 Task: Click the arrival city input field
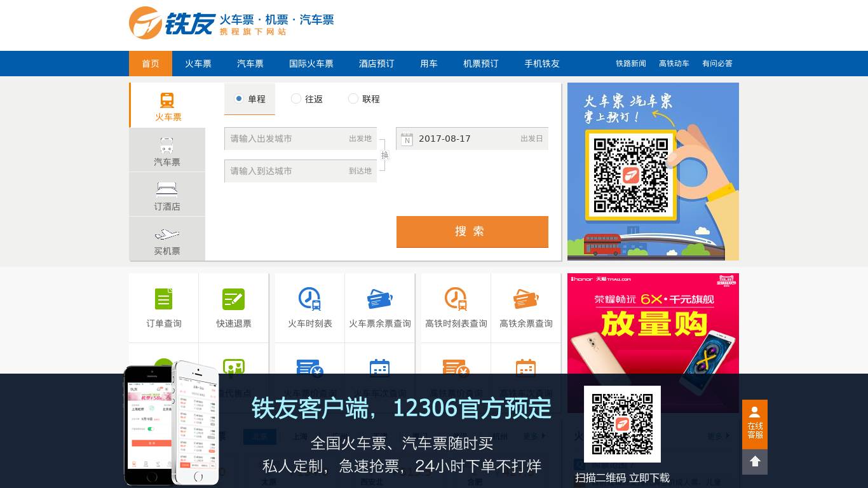[x=301, y=171]
